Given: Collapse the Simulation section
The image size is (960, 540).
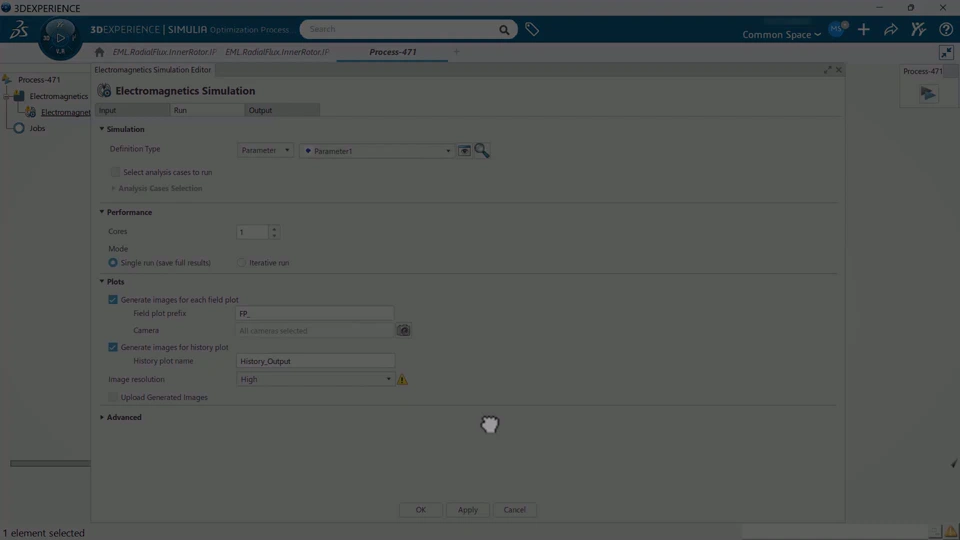Looking at the screenshot, I should tap(102, 129).
